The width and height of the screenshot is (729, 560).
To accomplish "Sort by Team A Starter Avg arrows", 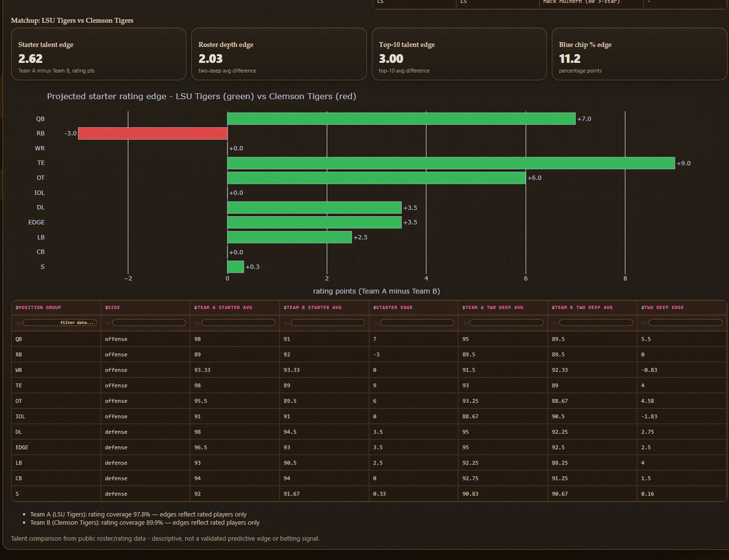I will pos(196,307).
